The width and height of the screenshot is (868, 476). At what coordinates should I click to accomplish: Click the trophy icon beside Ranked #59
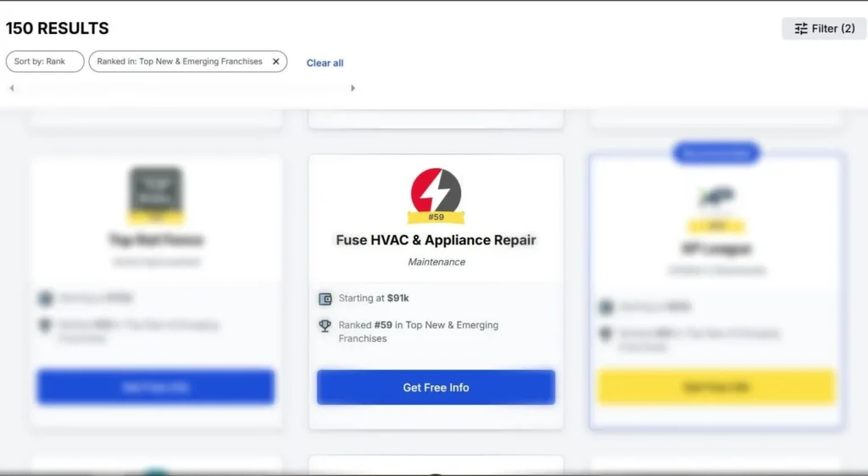325,326
